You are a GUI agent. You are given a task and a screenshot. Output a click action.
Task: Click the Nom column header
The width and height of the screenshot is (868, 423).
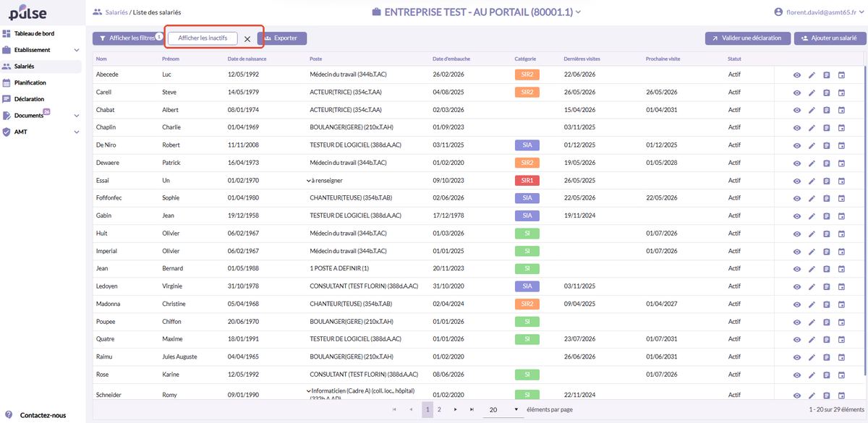coord(101,59)
